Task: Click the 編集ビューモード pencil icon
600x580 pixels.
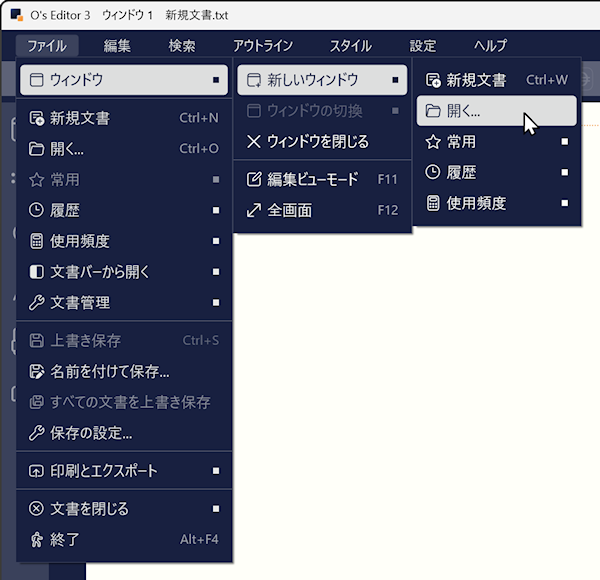Action: click(x=253, y=179)
